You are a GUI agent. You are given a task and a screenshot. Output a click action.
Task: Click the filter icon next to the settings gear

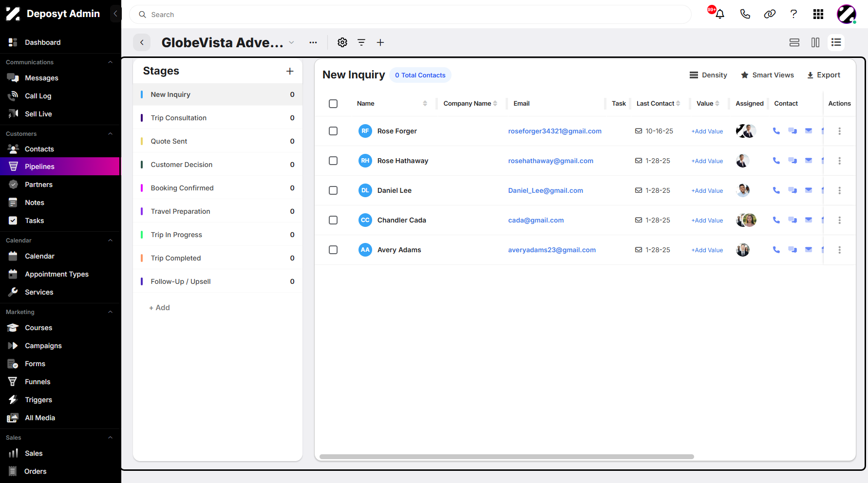pos(361,42)
